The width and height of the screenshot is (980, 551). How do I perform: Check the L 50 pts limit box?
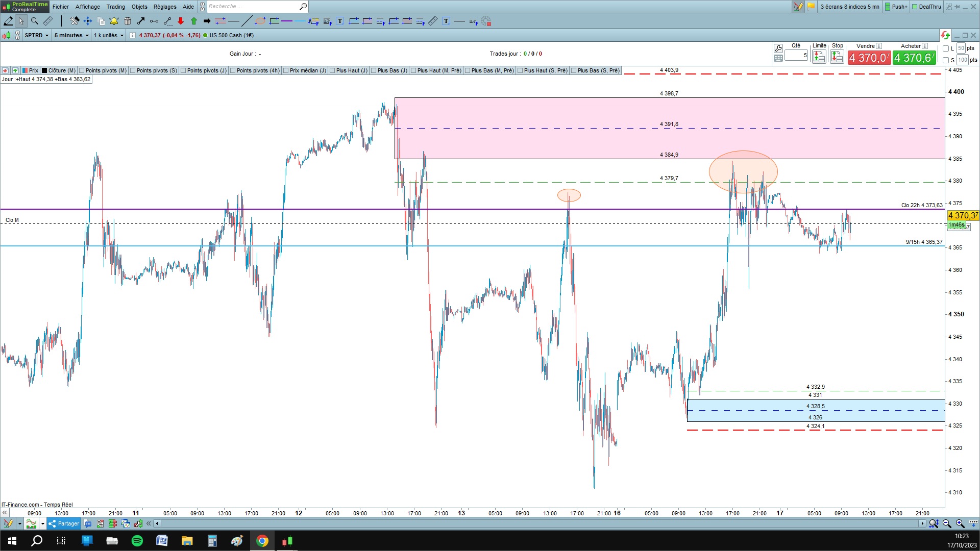pos(946,48)
